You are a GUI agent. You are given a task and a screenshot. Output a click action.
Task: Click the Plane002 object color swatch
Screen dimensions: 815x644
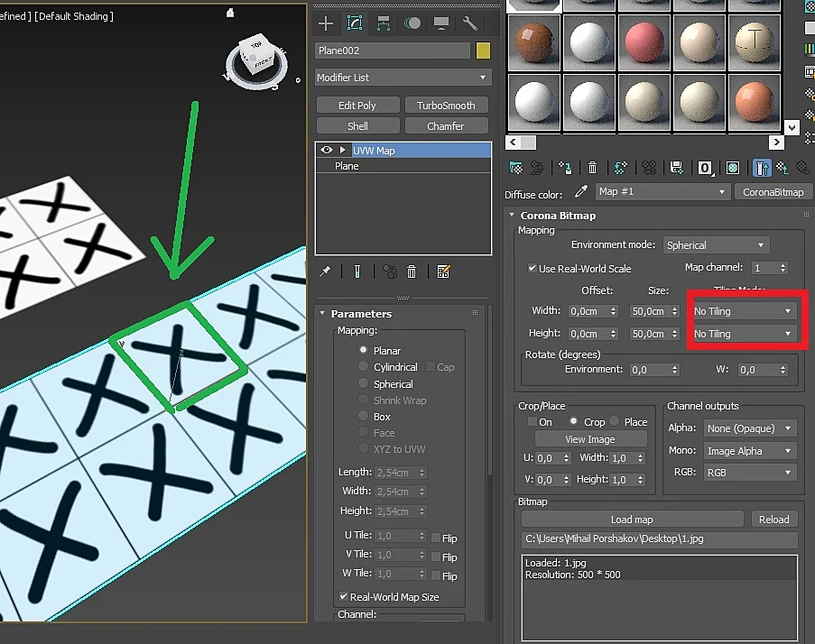coord(483,51)
